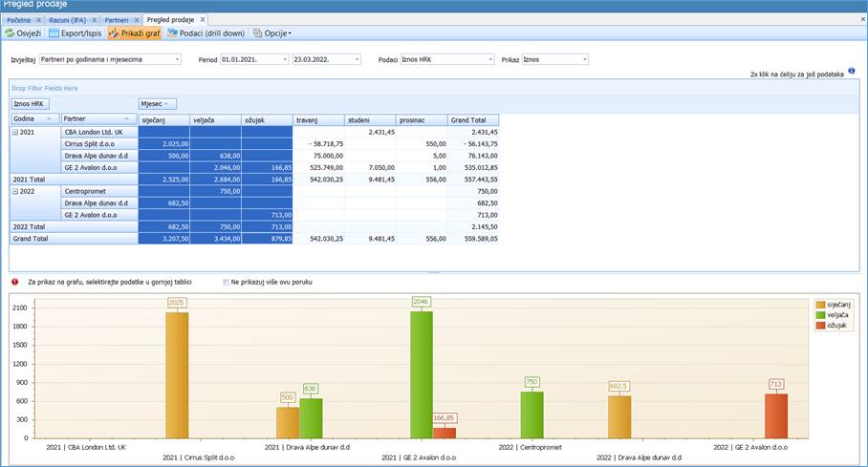Click the 2021 Total row label
The width and height of the screenshot is (868, 467).
click(x=74, y=180)
